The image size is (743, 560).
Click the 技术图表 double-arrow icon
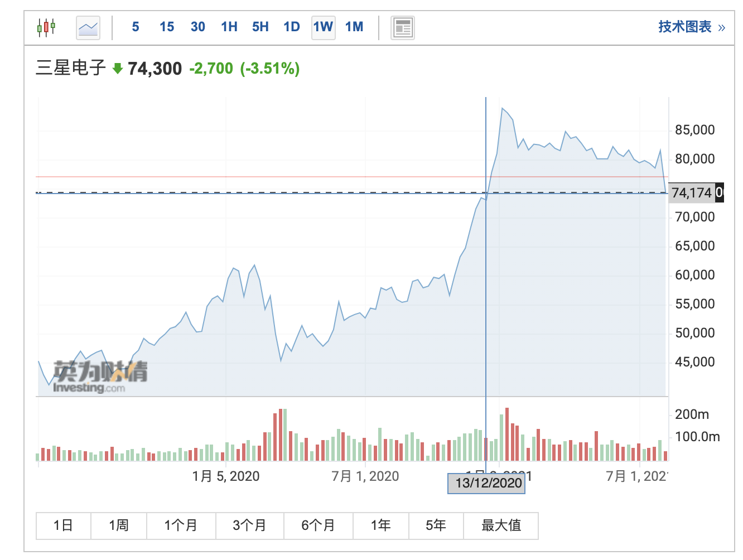[722, 27]
